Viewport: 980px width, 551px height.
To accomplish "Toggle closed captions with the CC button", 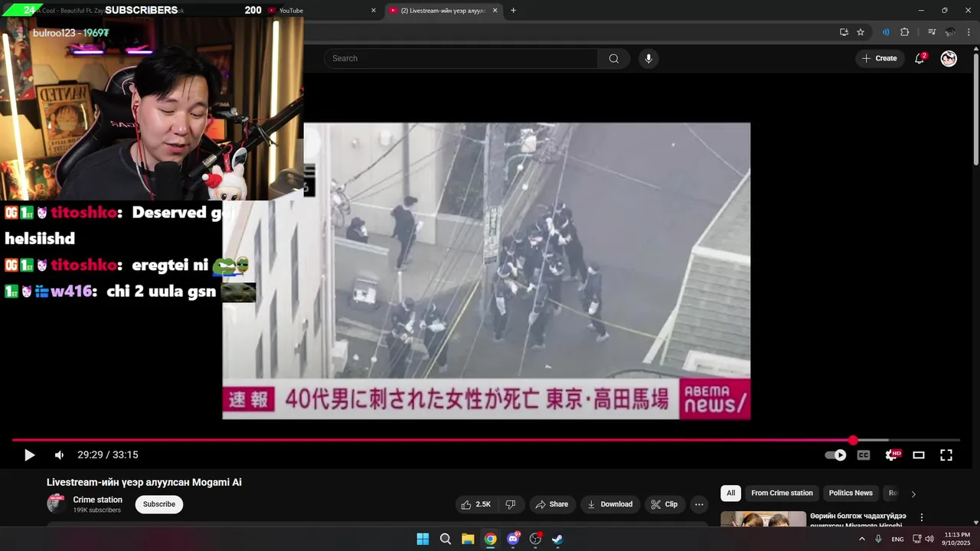I will [x=864, y=455].
